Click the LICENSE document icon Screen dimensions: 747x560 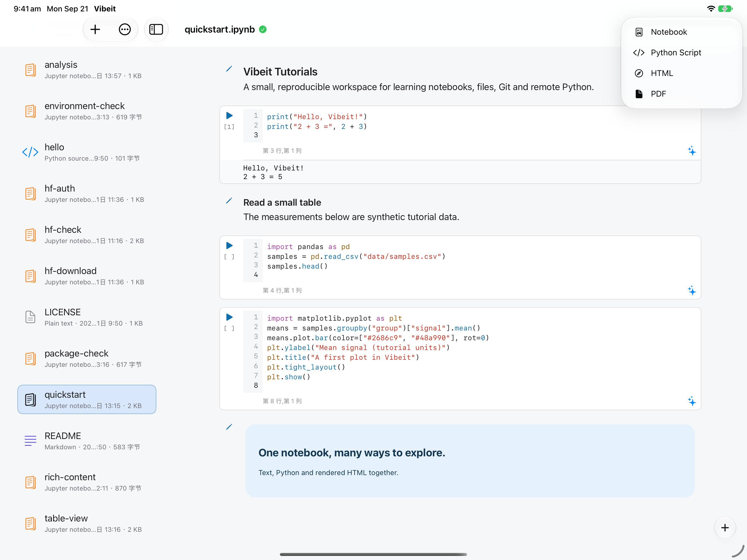click(x=30, y=317)
